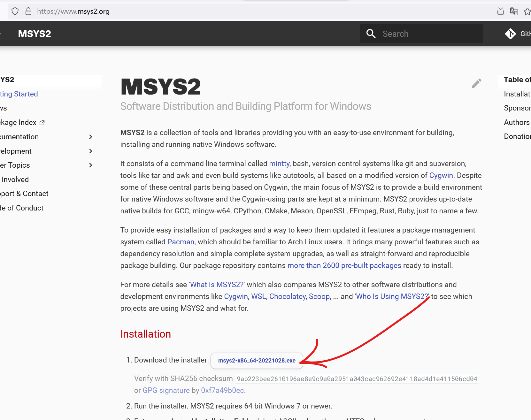Click the external link icon beside Package Index
531x420 pixels.
[x=42, y=123]
